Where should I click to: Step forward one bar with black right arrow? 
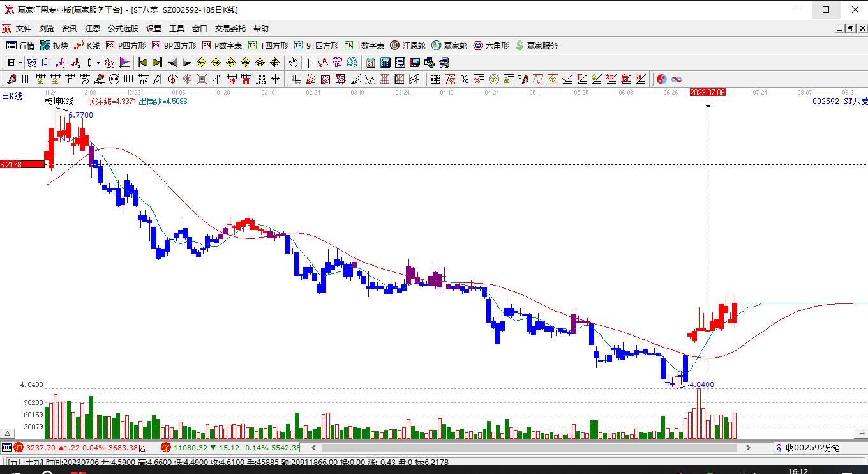[186, 63]
